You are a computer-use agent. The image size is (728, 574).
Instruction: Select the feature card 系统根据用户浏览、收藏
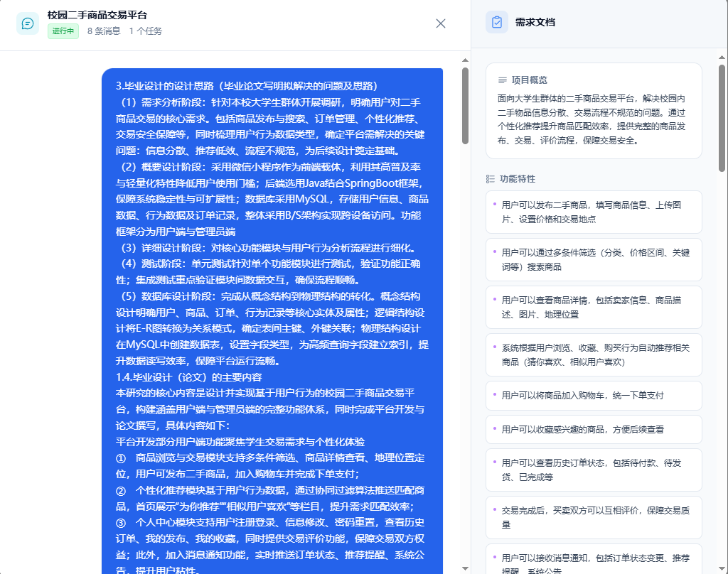coord(594,355)
